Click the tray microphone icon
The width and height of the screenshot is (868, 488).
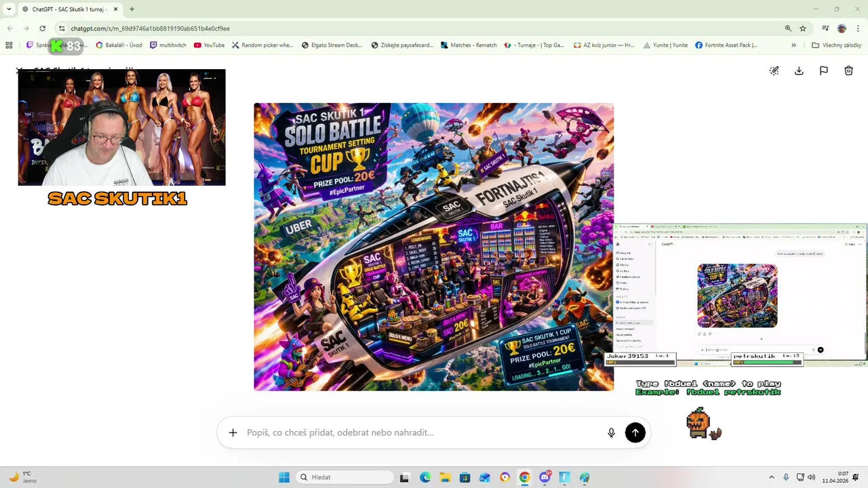point(786,477)
